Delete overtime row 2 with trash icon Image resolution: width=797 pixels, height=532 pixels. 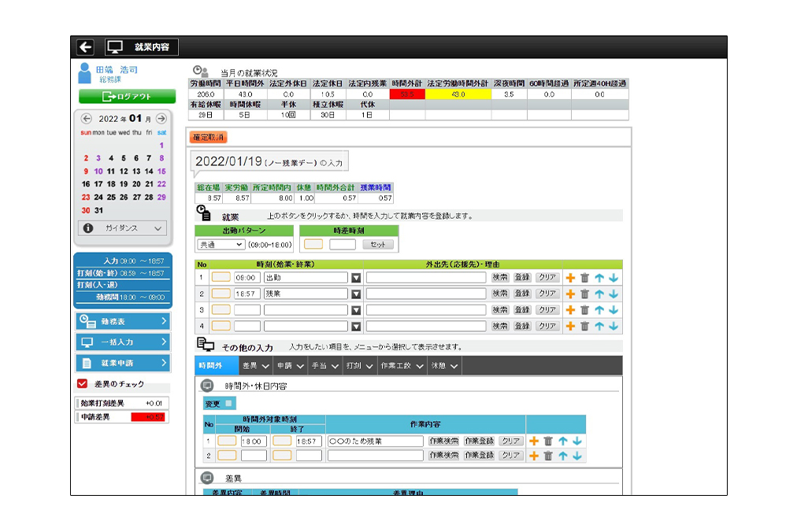pyautogui.click(x=548, y=456)
